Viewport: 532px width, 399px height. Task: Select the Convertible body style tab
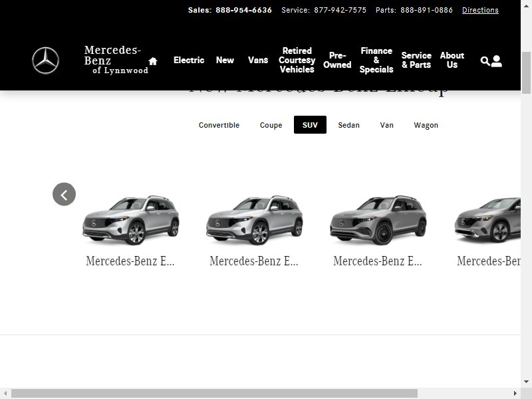[x=219, y=125]
